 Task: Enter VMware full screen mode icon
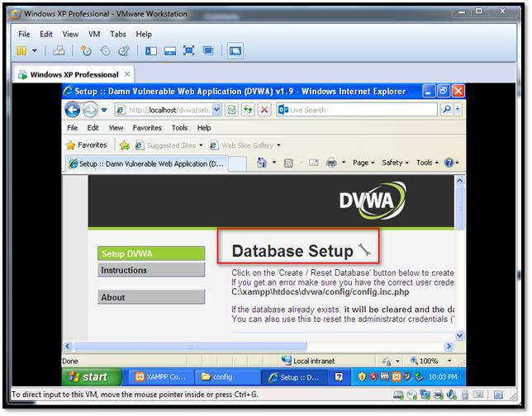tap(189, 51)
